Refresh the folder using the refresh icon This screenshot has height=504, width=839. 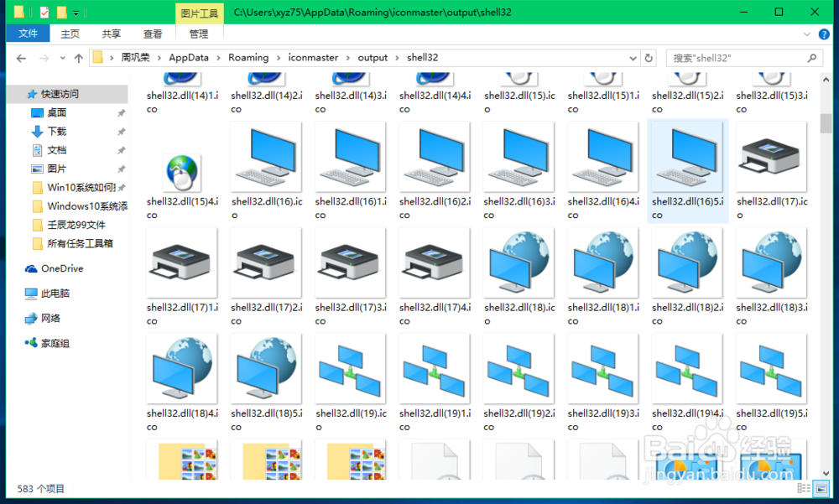(x=649, y=57)
